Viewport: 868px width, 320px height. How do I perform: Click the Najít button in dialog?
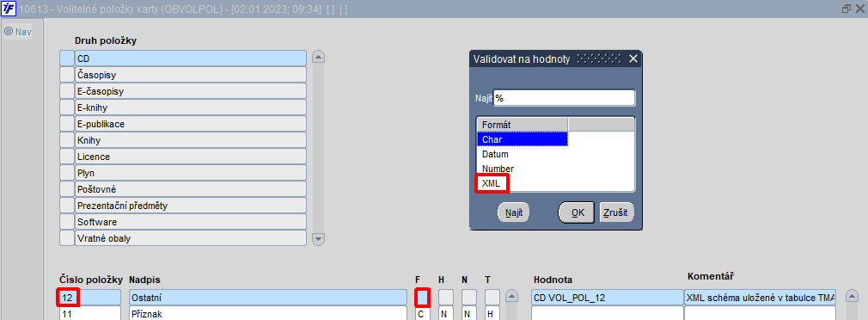(x=513, y=212)
